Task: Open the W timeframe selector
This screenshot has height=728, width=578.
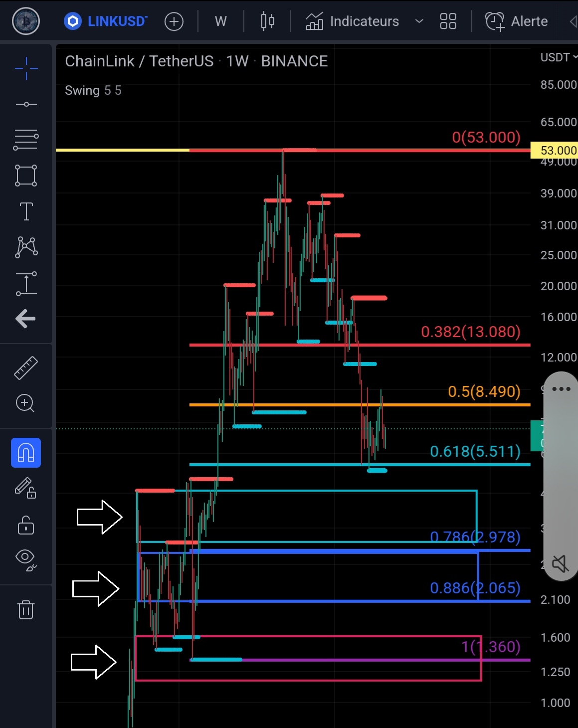Action: click(221, 21)
